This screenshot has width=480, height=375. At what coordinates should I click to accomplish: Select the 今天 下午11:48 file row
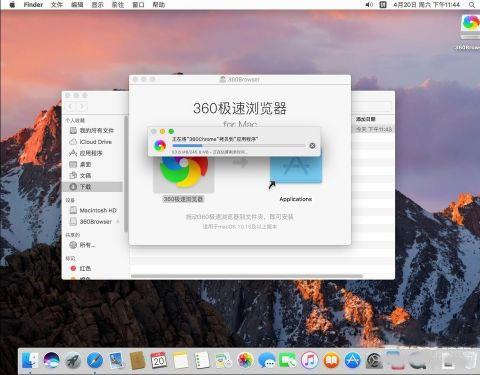point(373,129)
